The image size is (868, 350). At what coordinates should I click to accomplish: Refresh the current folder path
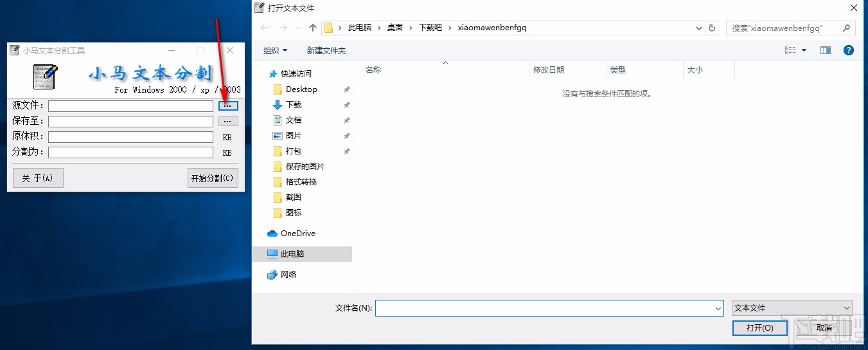(711, 28)
